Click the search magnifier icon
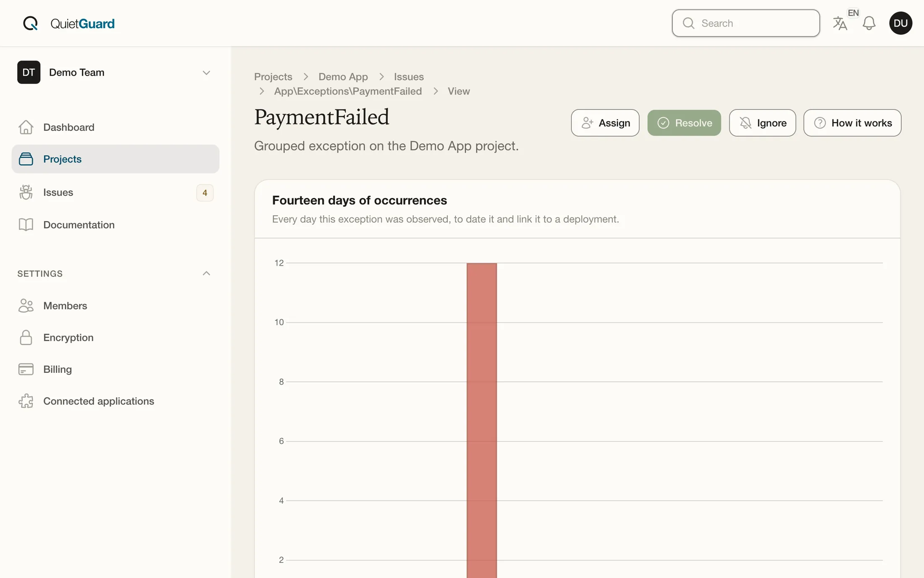The height and width of the screenshot is (578, 924). pyautogui.click(x=688, y=23)
